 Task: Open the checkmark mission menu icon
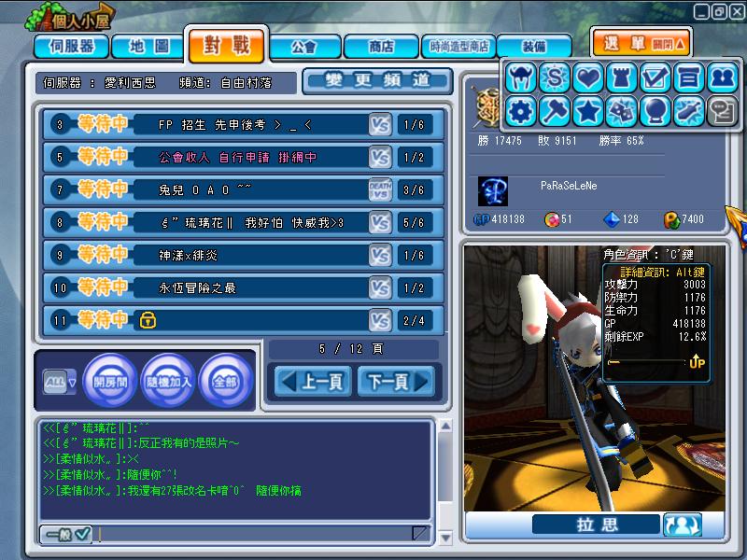coord(655,77)
